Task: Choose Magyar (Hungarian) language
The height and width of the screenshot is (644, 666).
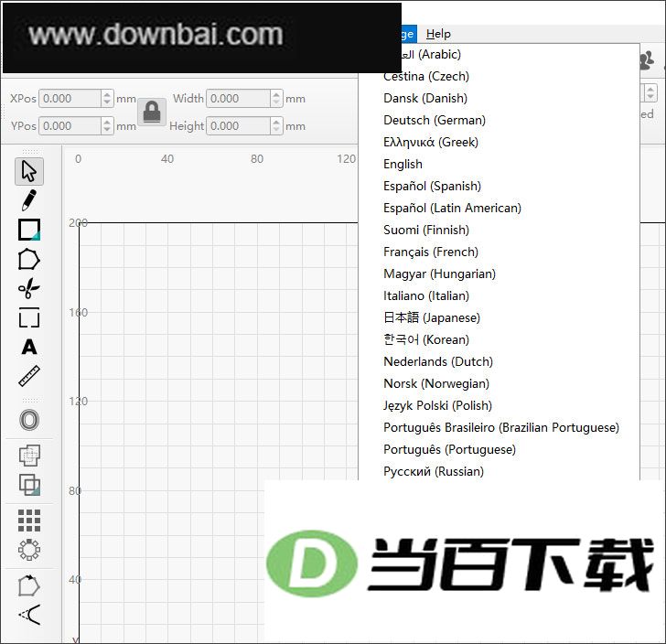Action: tap(499, 274)
